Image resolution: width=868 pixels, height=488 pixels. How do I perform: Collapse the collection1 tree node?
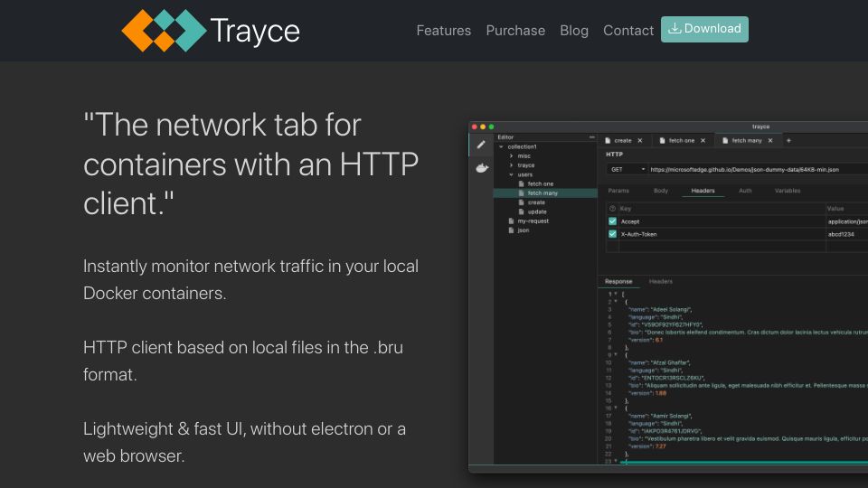pyautogui.click(x=501, y=146)
